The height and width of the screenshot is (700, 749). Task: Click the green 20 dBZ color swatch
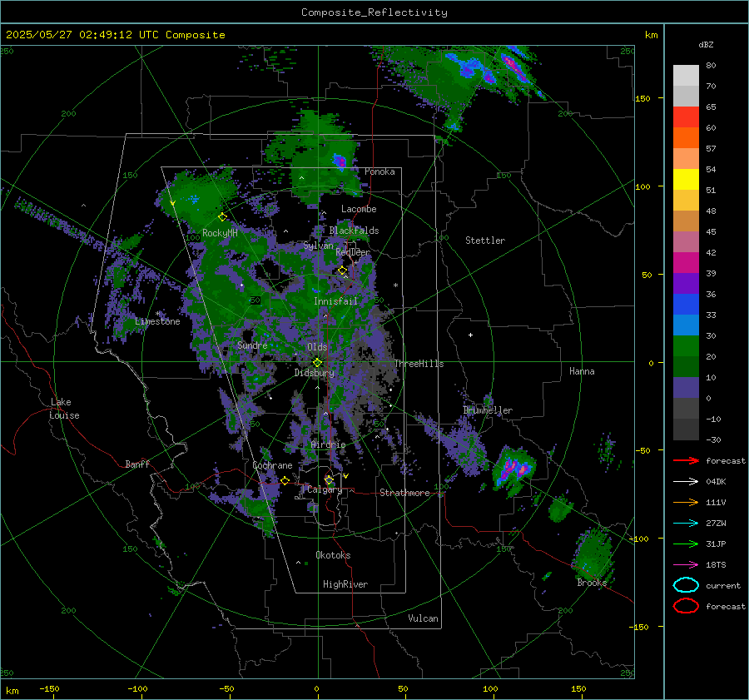[x=686, y=346]
